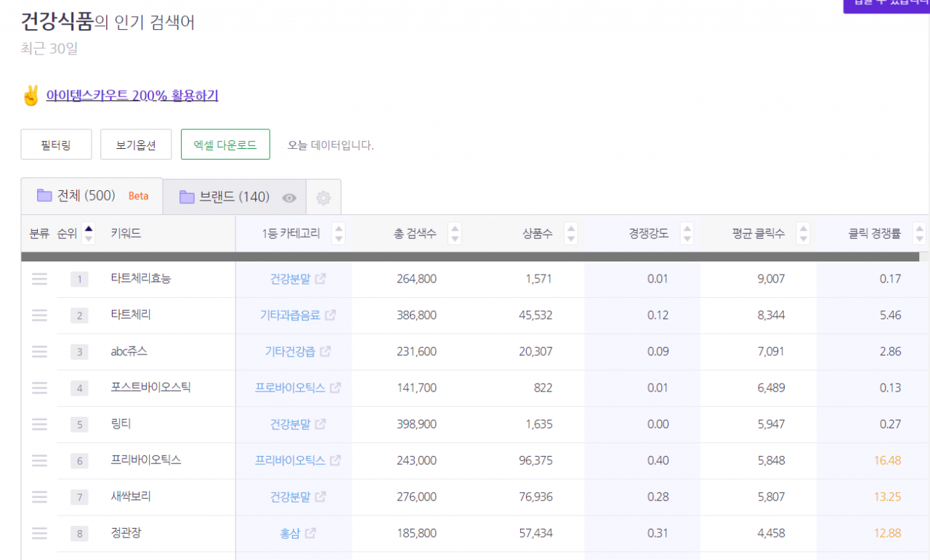Click 오늘 데이터입니다. status text

pyautogui.click(x=331, y=145)
